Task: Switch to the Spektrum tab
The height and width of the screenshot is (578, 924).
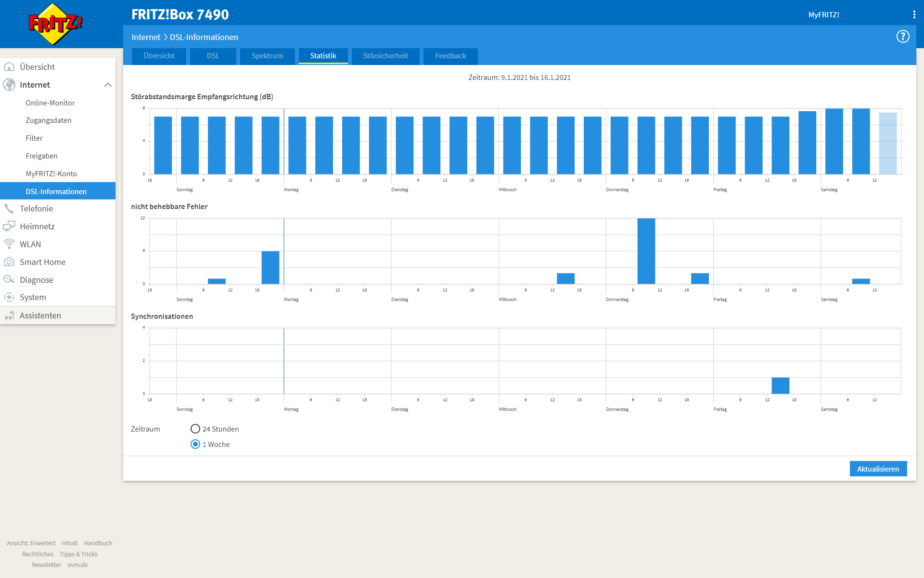Action: [267, 56]
